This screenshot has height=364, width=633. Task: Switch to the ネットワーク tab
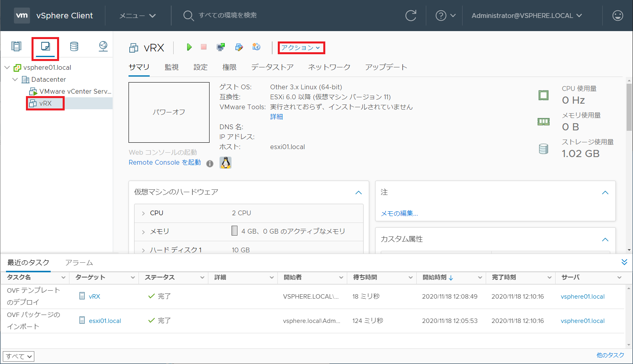pos(329,67)
